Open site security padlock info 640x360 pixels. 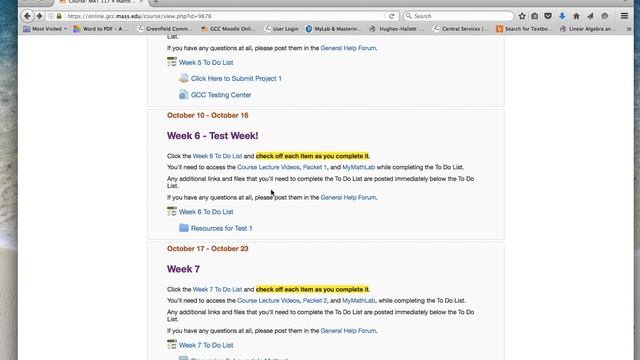point(59,16)
